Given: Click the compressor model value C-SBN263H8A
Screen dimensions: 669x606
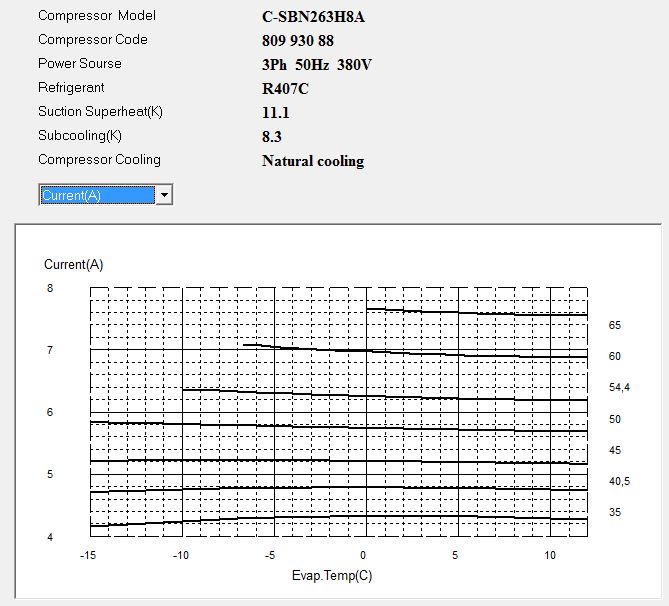Looking at the screenshot, I should coord(311,17).
